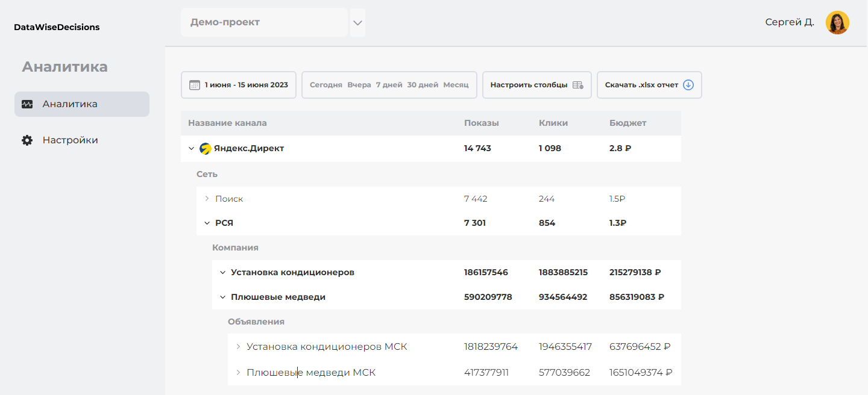Click Скачать .xlsx отчет button
Viewport: 868px width, 395px height.
649,85
